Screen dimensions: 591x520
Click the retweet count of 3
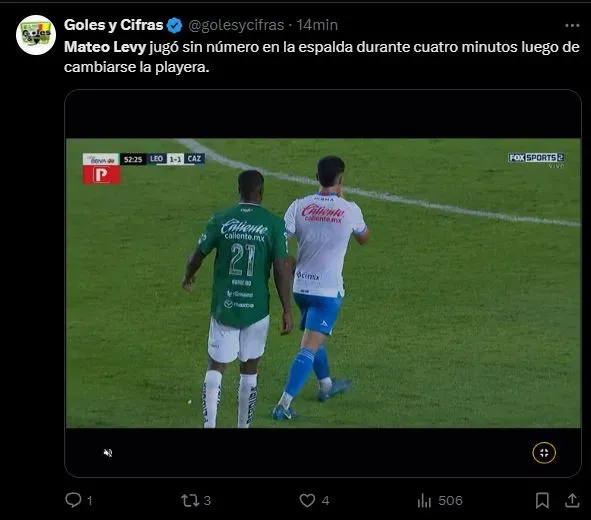pos(207,501)
